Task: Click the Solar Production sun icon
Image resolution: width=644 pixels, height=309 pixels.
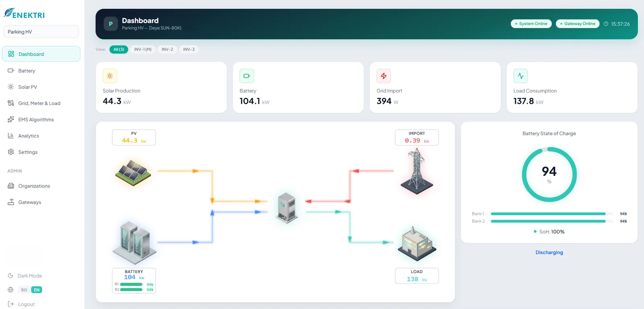Action: 110,76
